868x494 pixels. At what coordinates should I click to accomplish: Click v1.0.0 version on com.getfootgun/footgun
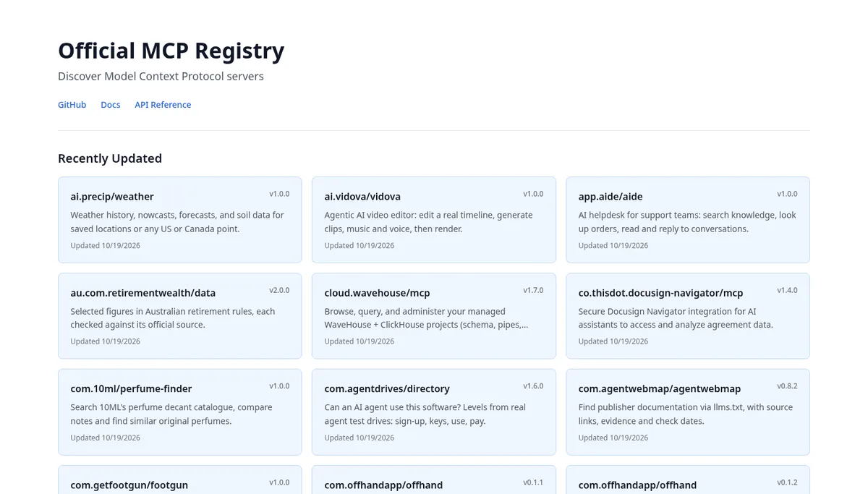279,482
